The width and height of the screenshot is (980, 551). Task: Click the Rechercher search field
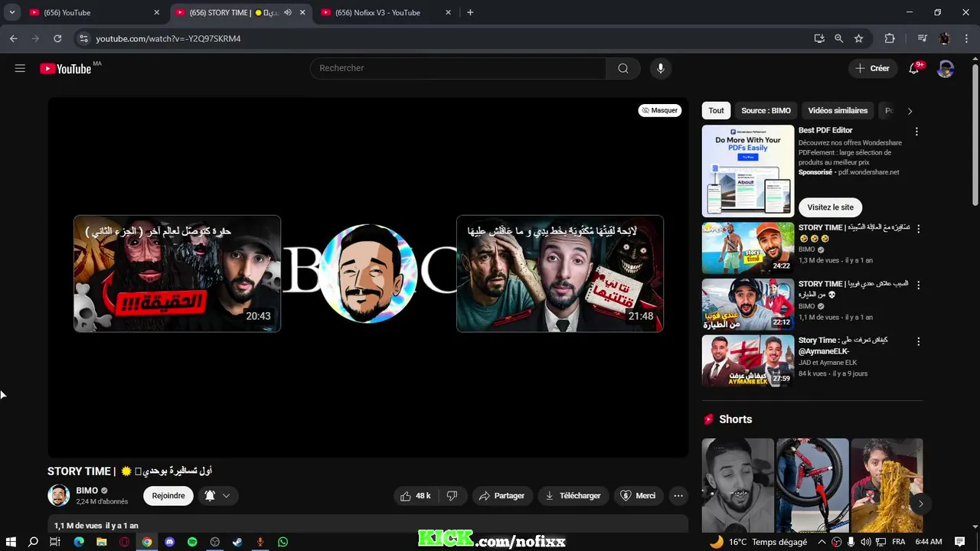(x=458, y=68)
